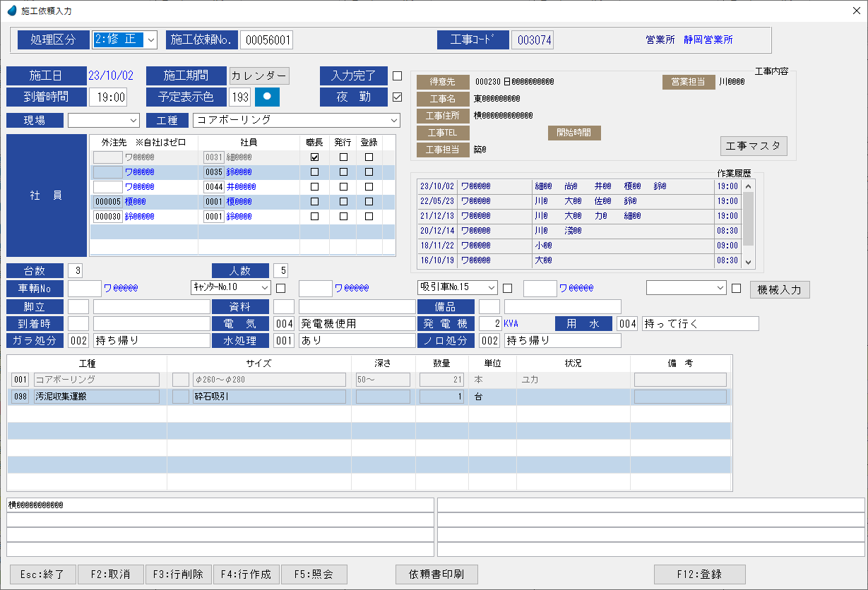The image size is (868, 590).
Task: Expand the 現場 dropdown
Action: click(104, 120)
